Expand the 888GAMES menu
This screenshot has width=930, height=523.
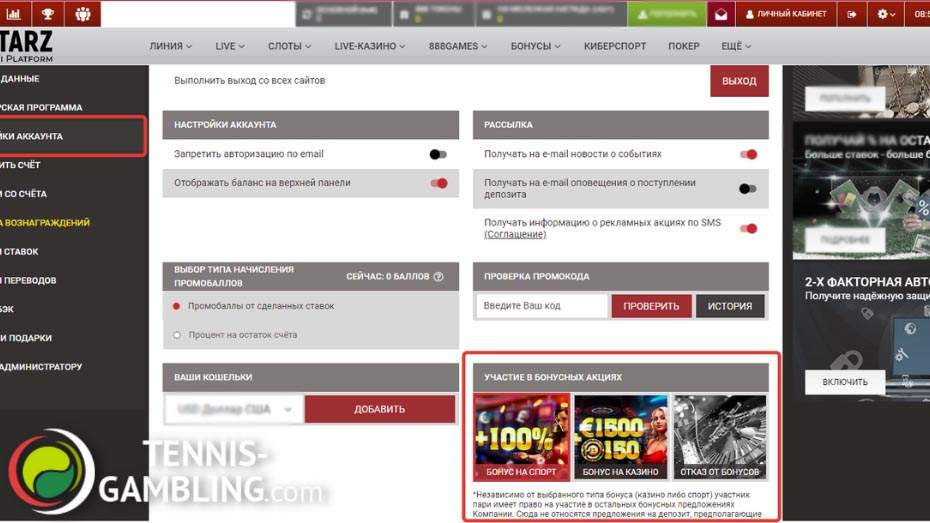(x=458, y=46)
